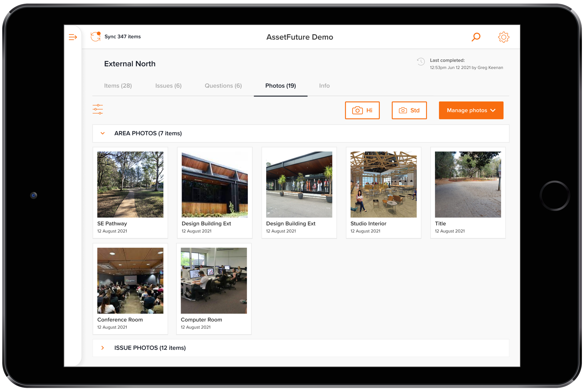Click the date under Computer Room
This screenshot has height=392, width=585.
pos(195,327)
